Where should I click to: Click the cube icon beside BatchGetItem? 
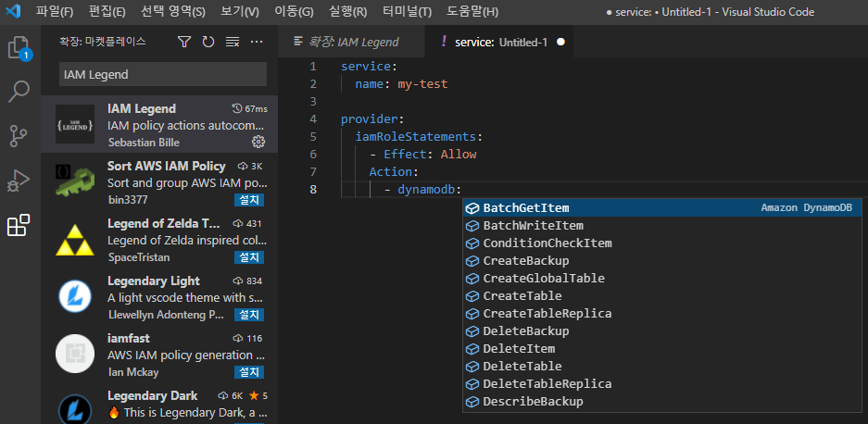tap(472, 208)
